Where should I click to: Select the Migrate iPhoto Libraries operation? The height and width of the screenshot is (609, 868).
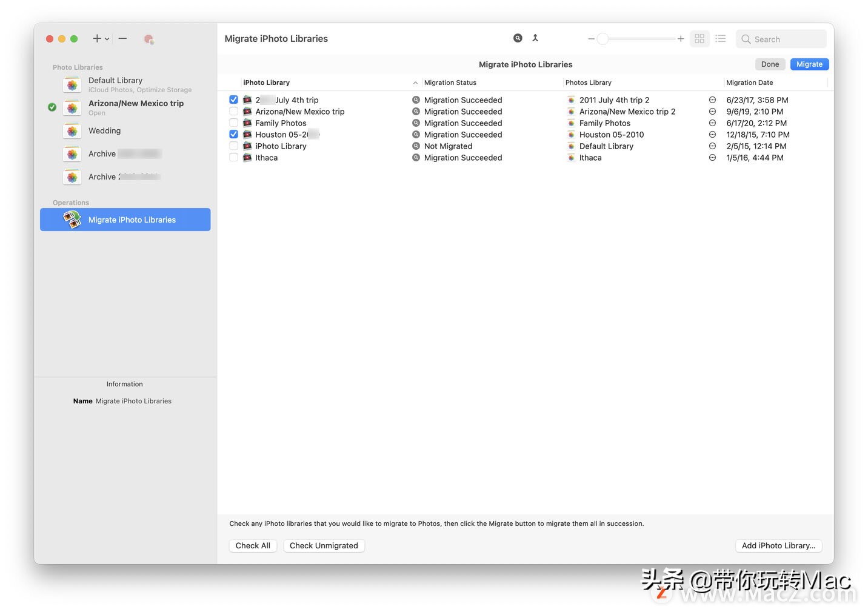click(x=125, y=220)
